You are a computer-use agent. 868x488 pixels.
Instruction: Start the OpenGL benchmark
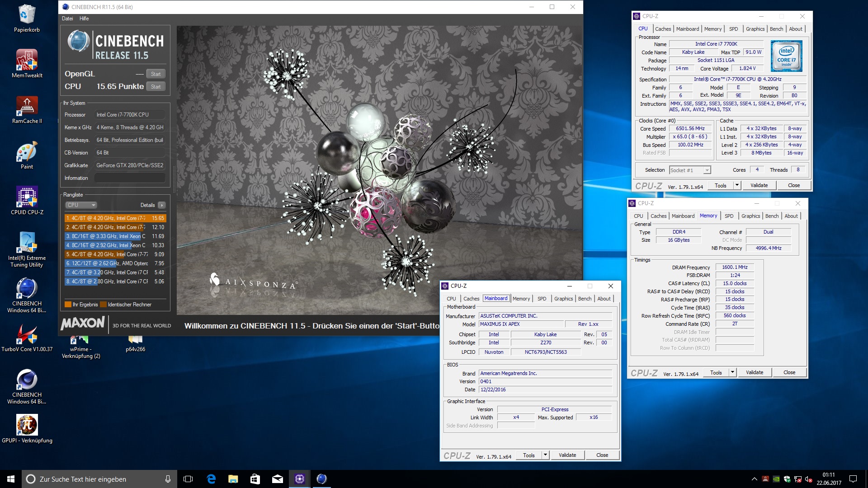156,74
